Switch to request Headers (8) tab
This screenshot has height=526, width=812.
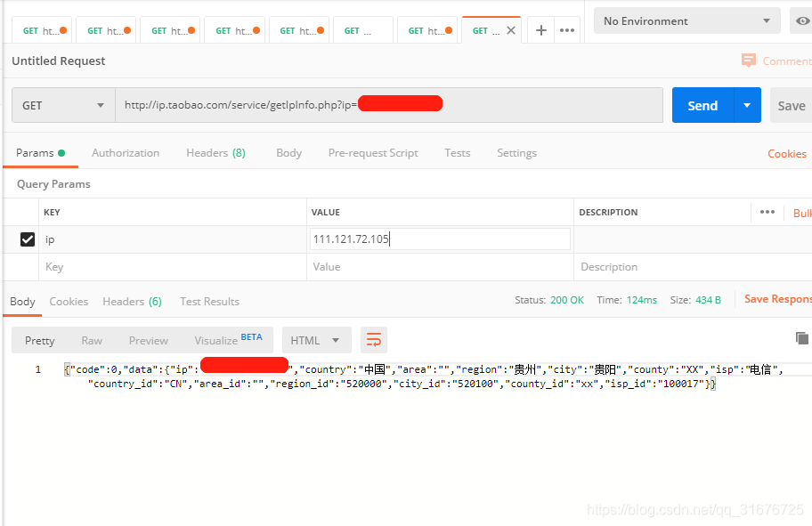[215, 153]
